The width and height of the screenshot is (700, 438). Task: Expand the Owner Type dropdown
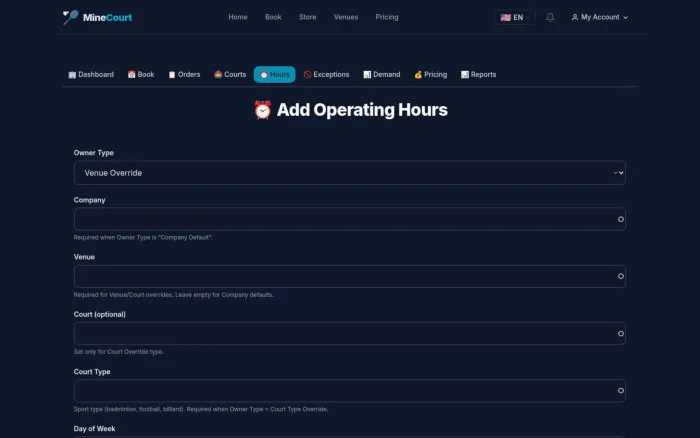coord(350,173)
